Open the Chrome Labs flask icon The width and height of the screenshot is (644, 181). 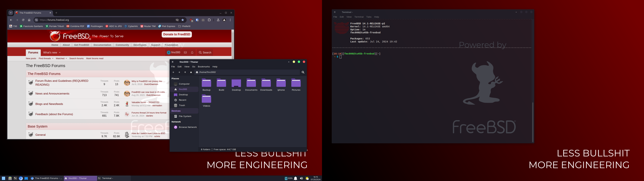pos(218,20)
